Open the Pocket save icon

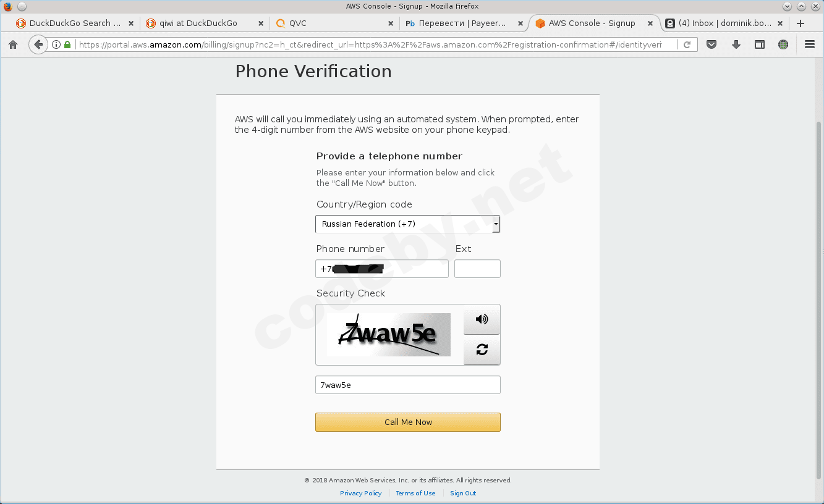coord(711,44)
